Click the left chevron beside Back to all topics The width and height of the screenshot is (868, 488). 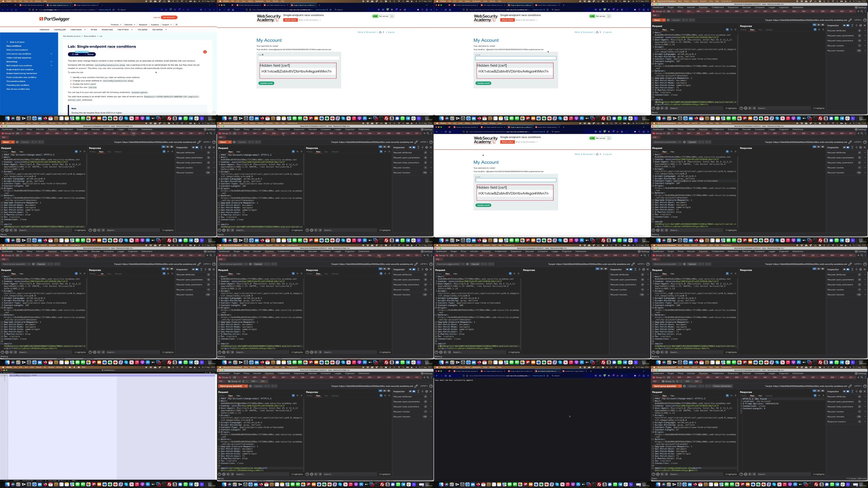click(x=7, y=42)
